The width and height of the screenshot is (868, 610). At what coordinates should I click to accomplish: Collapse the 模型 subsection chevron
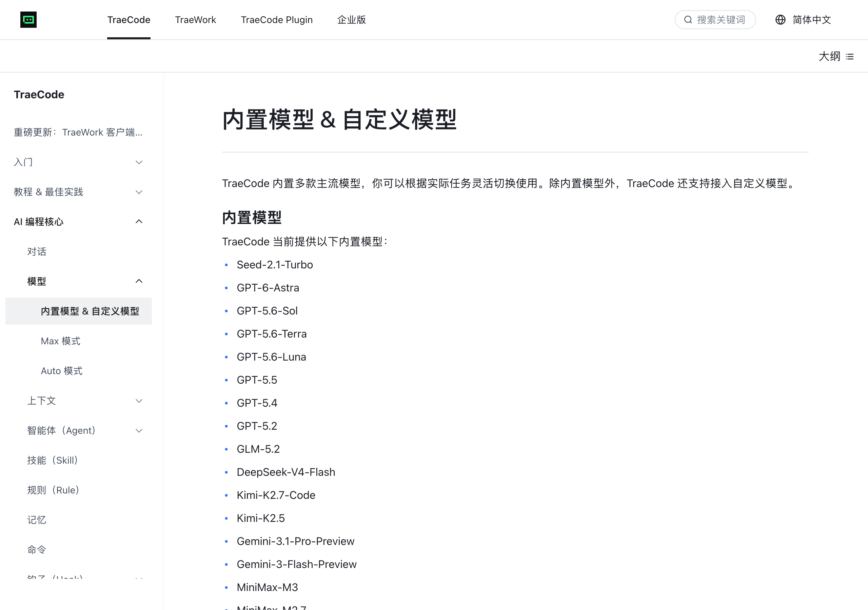click(x=139, y=281)
